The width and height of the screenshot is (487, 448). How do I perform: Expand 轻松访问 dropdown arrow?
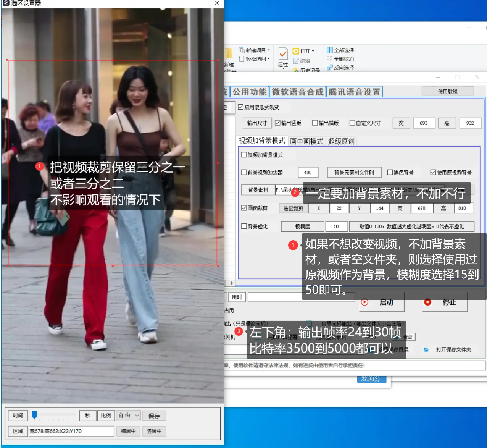tap(269, 59)
